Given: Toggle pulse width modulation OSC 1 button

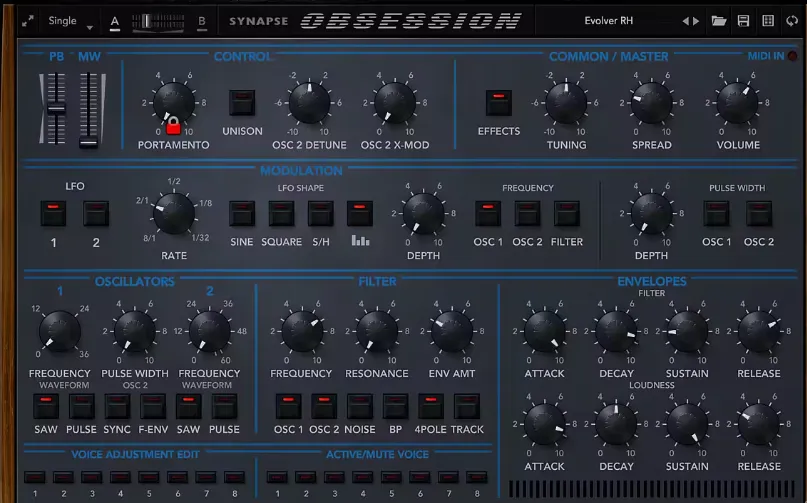Looking at the screenshot, I should tap(716, 214).
